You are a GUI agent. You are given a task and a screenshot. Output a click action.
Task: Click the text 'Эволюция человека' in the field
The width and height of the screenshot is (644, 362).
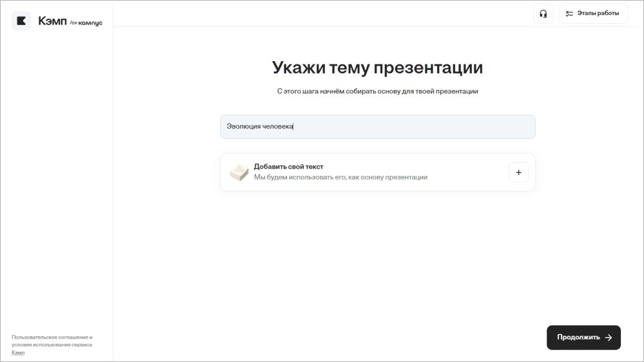point(259,127)
